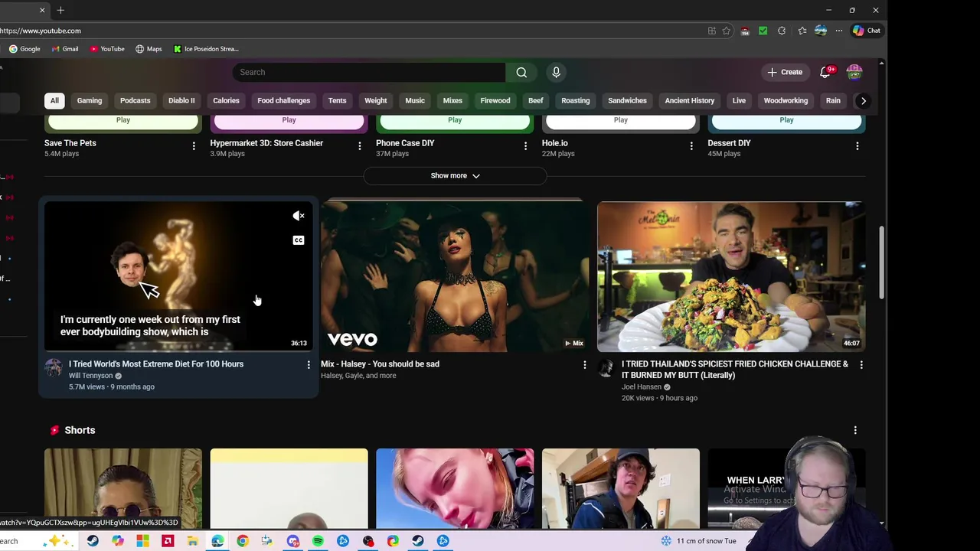Click the YouTube search field
980x551 pixels.
pyautogui.click(x=369, y=72)
